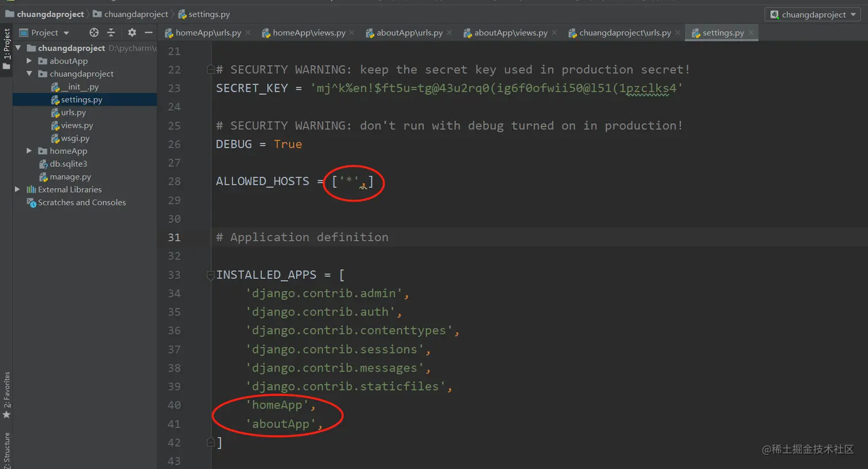This screenshot has width=868, height=469.
Task: Click the secret key string value
Action: [x=497, y=88]
